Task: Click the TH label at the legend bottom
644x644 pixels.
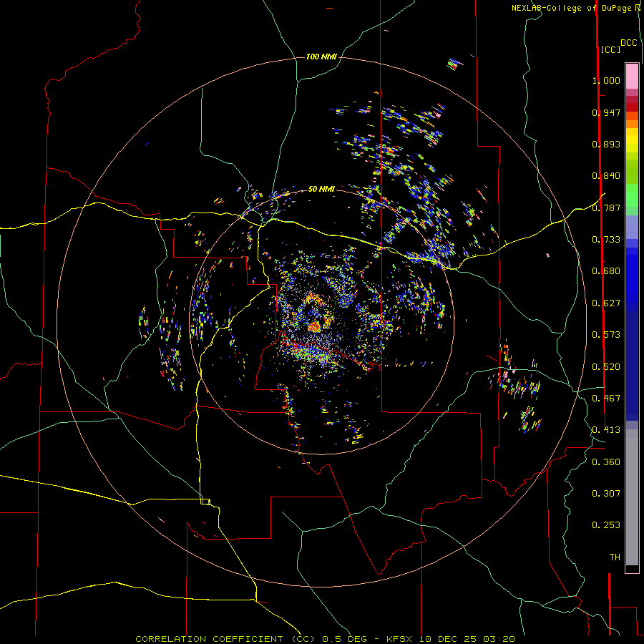Action: [615, 557]
